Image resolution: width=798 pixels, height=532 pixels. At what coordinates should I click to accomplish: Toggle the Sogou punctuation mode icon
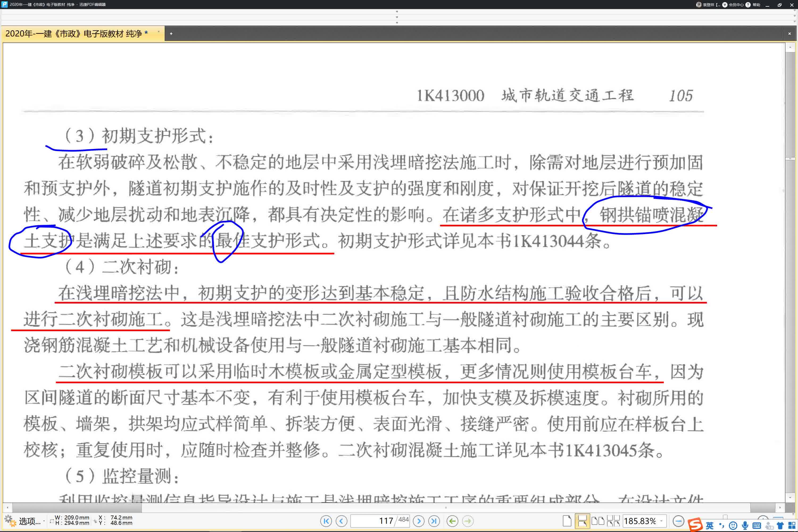coord(721,526)
